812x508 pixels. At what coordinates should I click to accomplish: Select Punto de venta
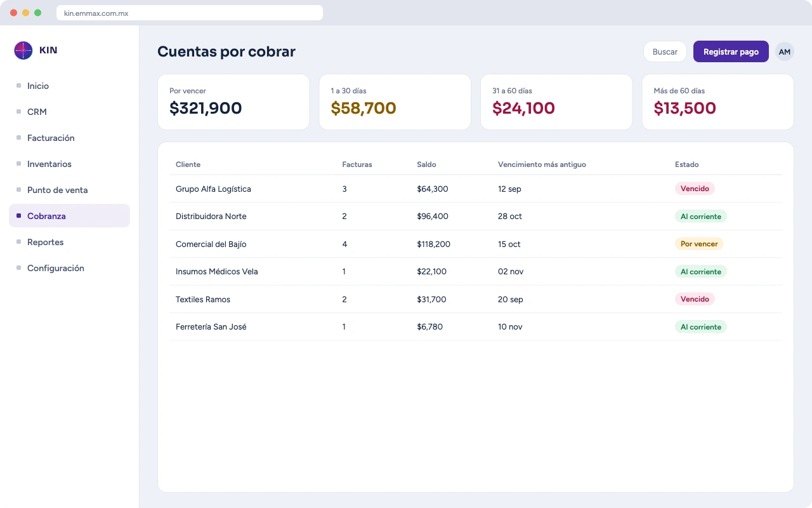point(69,190)
